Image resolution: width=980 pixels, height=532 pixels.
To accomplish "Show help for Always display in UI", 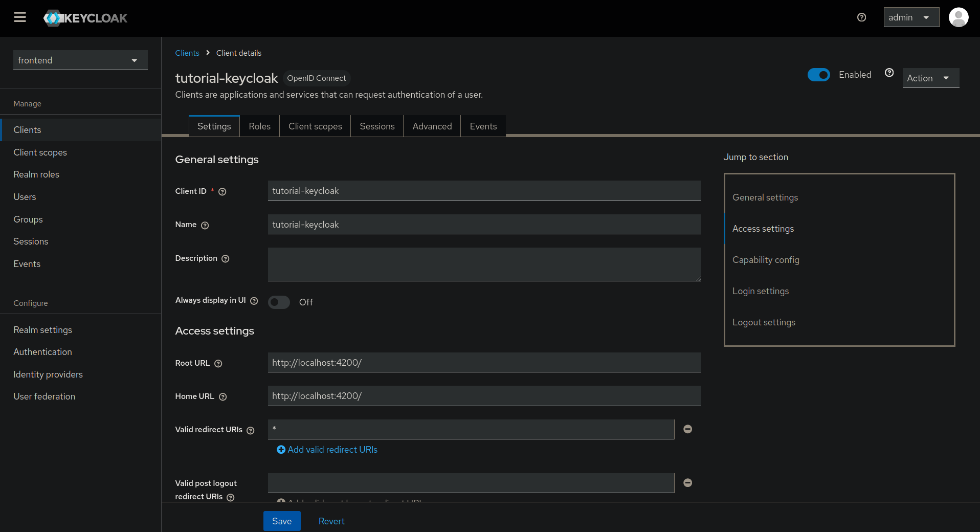I will [254, 301].
